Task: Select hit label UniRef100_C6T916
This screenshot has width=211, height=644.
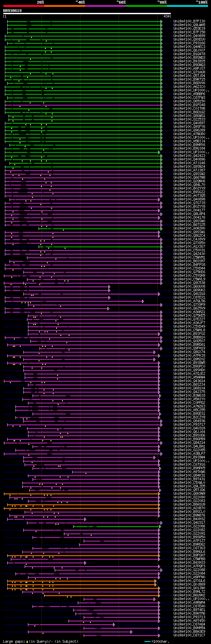Action: pos(189,464)
